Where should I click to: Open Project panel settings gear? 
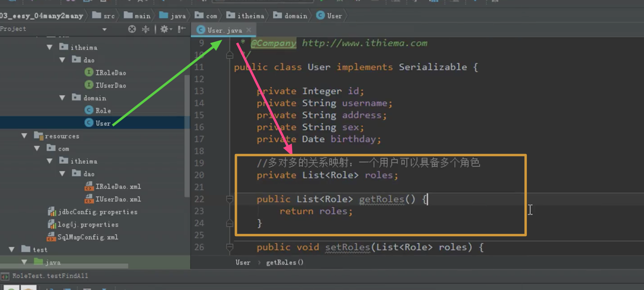pyautogui.click(x=166, y=29)
